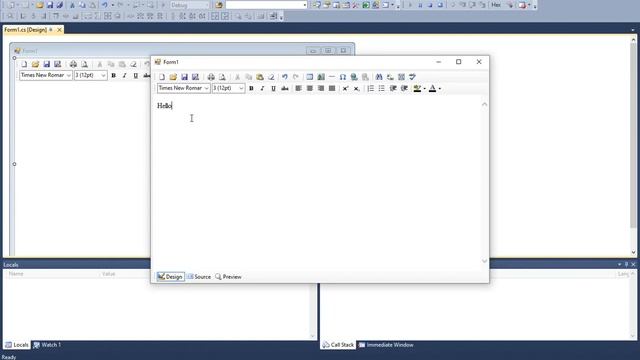Toggle superscript in running Form1
The width and height of the screenshot is (640, 360).
(x=345, y=89)
